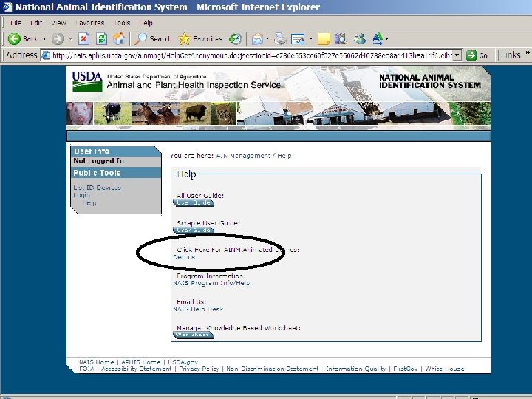Open the Tools menu
Screen dimensions: 532x399
pos(122,23)
